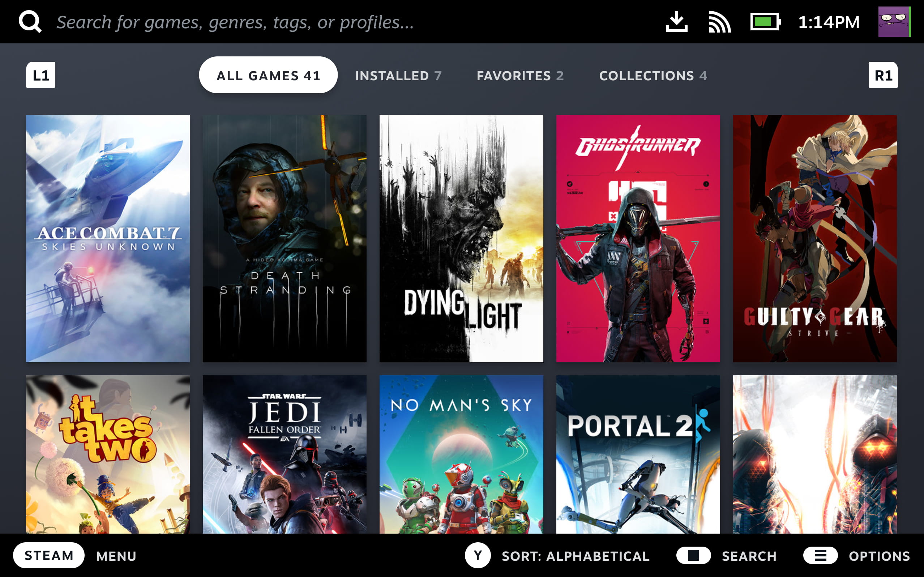
Task: Switch to the INSTALLED tab
Action: click(399, 76)
